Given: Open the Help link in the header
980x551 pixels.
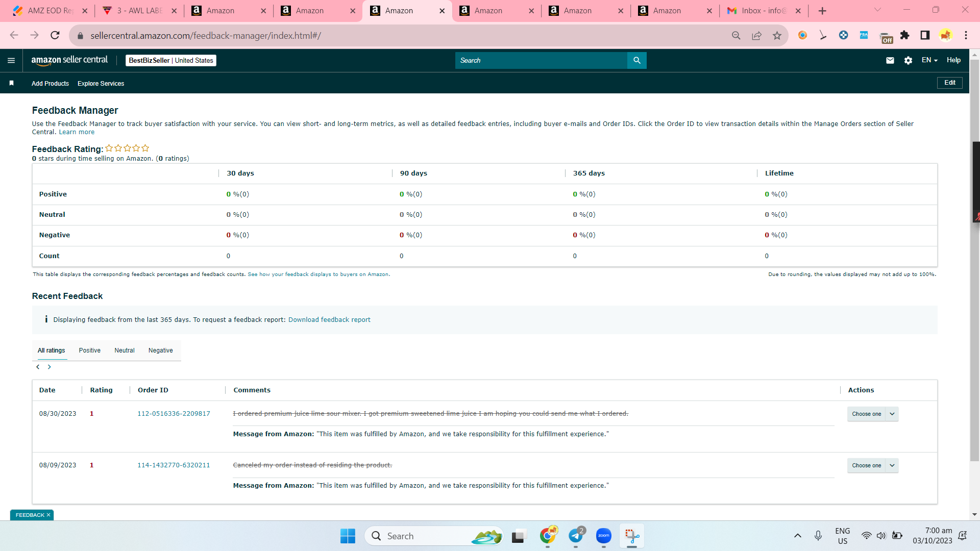Looking at the screenshot, I should (x=953, y=60).
